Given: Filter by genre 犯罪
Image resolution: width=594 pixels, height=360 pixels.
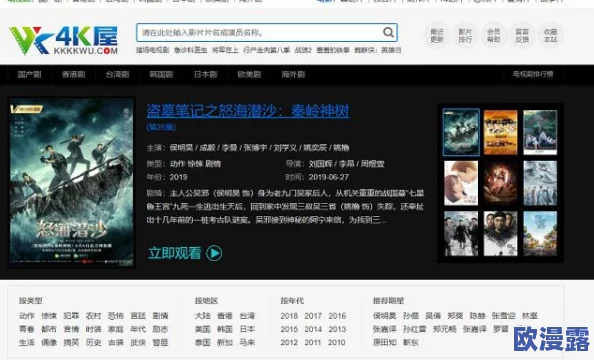Looking at the screenshot, I should 71,316.
